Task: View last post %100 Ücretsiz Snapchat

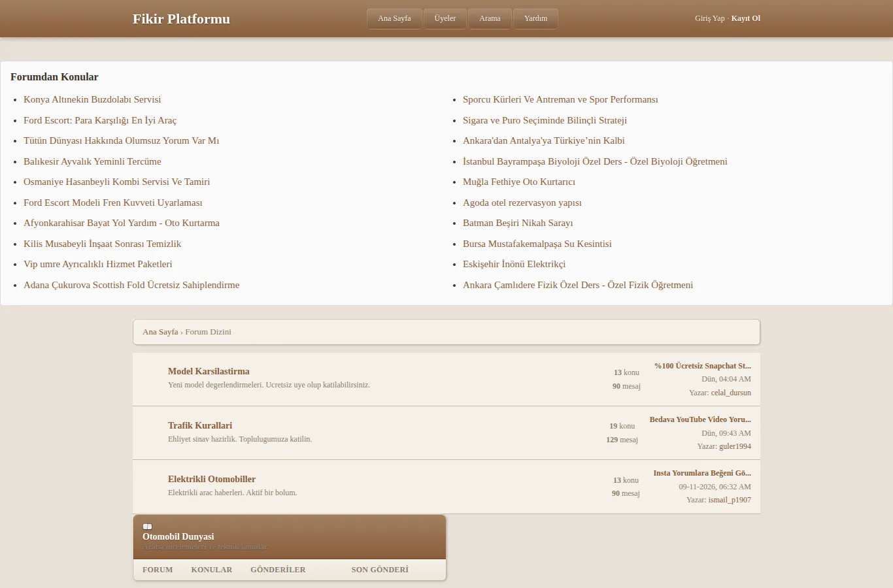Action: (703, 366)
